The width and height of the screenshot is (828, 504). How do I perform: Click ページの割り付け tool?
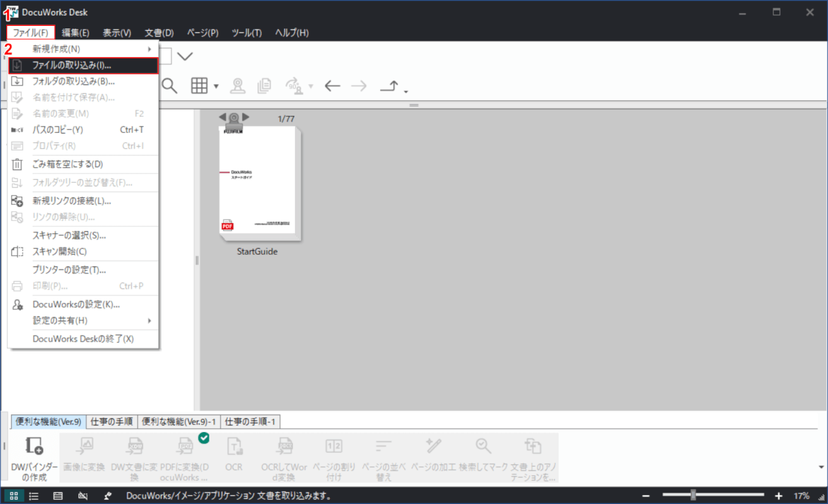click(x=334, y=458)
